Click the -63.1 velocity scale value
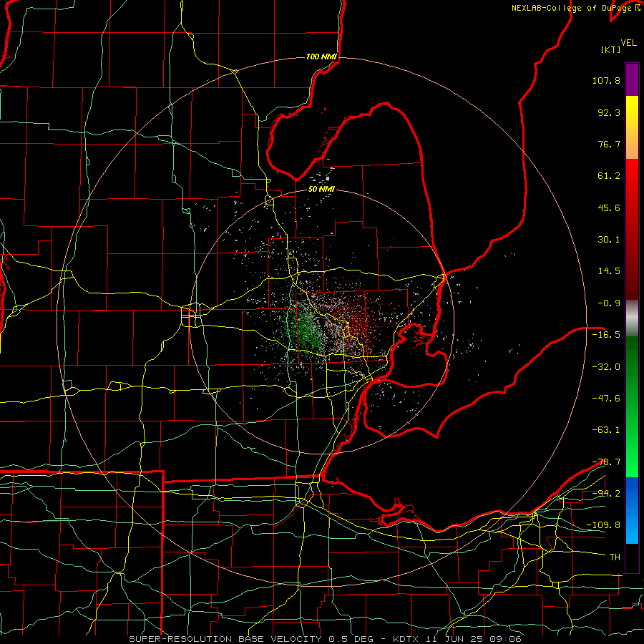Image resolution: width=644 pixels, height=644 pixels. 606,430
